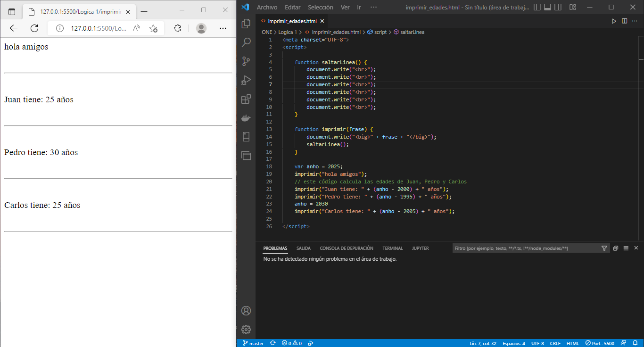Screen dimensions: 644x347
Task: Switch to CONSOLA DE DEPURACIÓN tab
Action: pos(347,248)
